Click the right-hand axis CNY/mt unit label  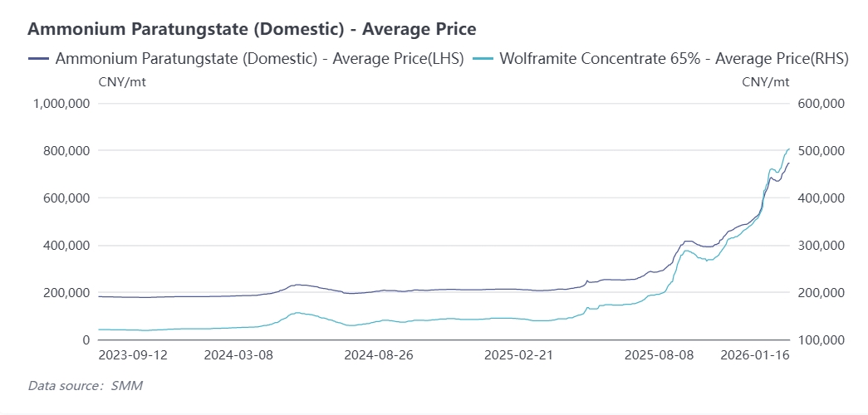pyautogui.click(x=765, y=81)
